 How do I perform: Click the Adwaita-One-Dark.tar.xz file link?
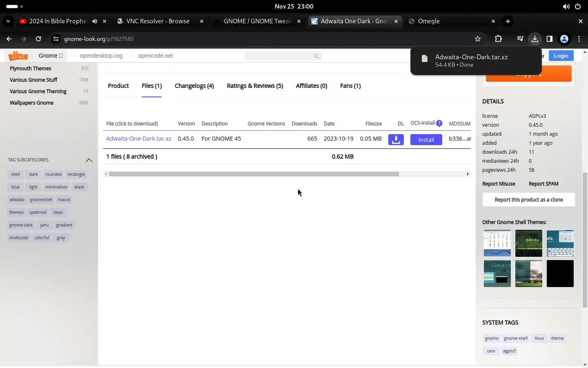point(138,139)
